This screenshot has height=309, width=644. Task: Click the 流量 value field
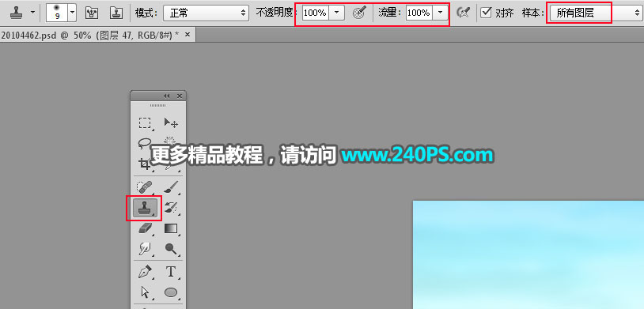[419, 13]
